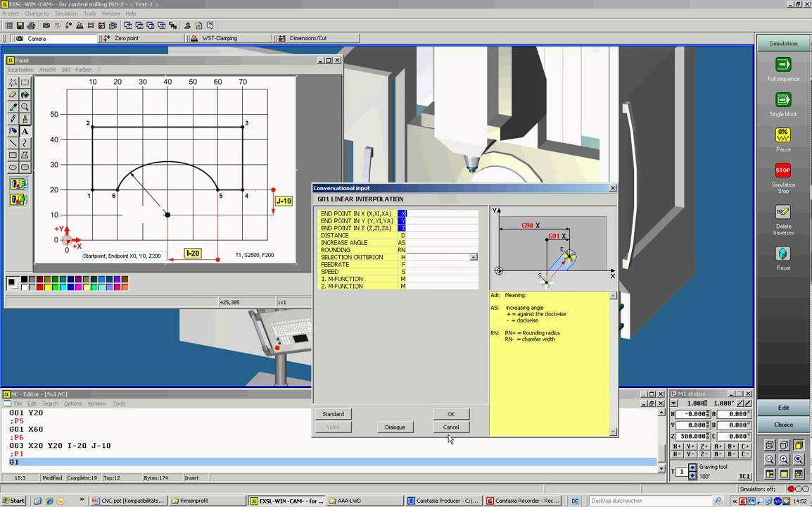The image size is (812, 507).
Task: Select the Polygon tool in Paint
Action: pos(25,155)
